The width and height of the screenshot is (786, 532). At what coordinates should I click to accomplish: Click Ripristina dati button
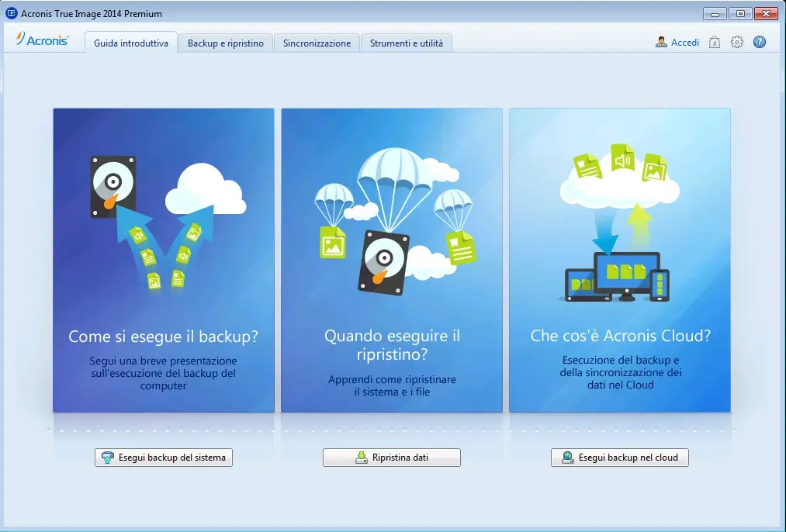click(392, 458)
